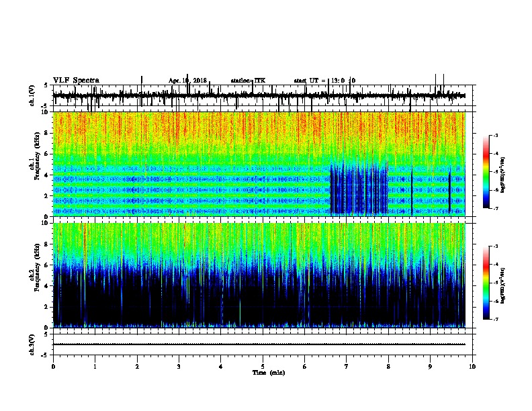
Task: Click the "-3" tick on ch.1 colorbar
Action: [x=495, y=135]
